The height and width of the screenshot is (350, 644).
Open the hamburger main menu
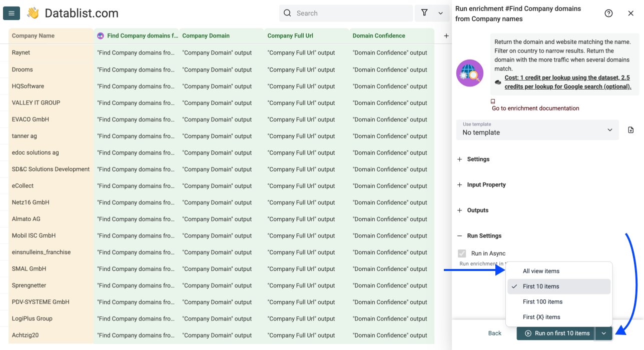(12, 13)
